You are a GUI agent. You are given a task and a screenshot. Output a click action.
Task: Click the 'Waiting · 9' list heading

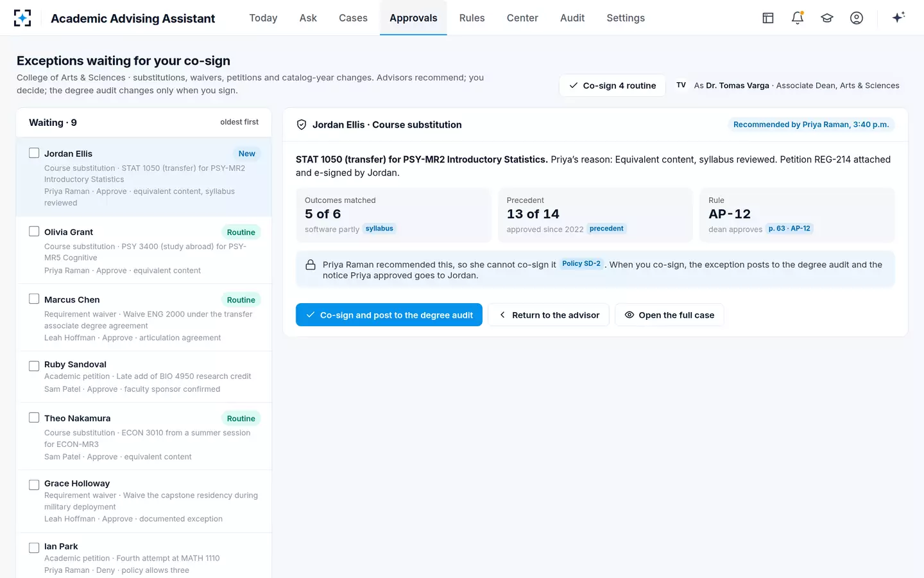53,123
